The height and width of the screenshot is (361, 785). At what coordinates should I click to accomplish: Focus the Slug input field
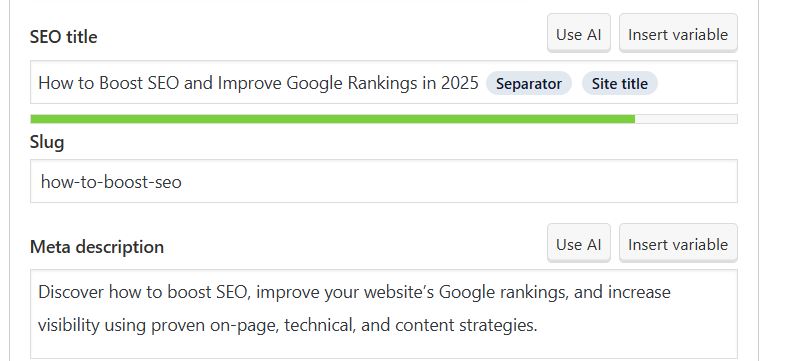383,181
